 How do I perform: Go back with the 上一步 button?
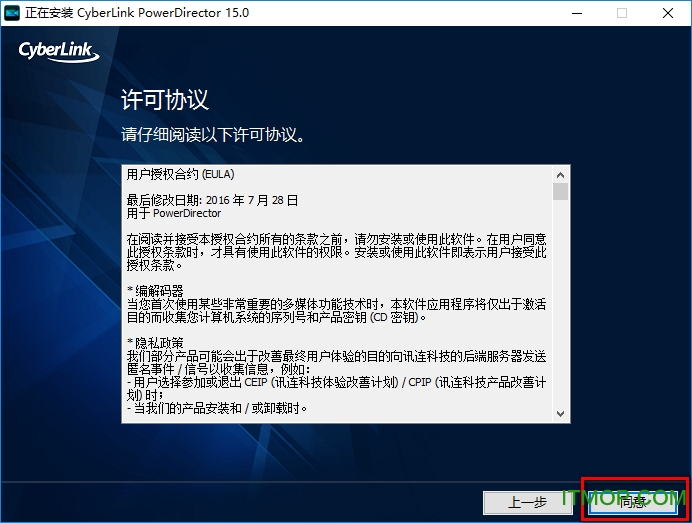(x=527, y=502)
